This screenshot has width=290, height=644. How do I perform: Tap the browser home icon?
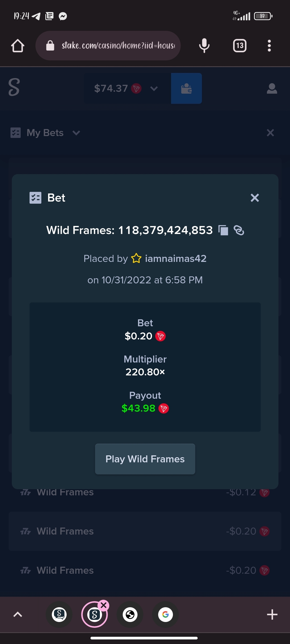tap(18, 46)
